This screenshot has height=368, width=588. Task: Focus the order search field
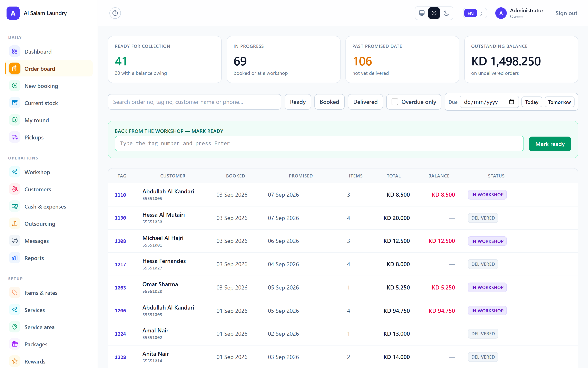(x=194, y=102)
